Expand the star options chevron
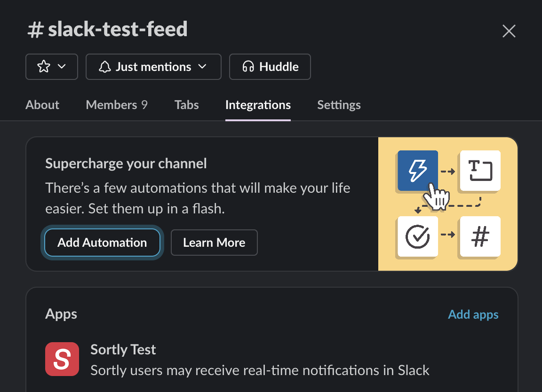 pos(62,66)
